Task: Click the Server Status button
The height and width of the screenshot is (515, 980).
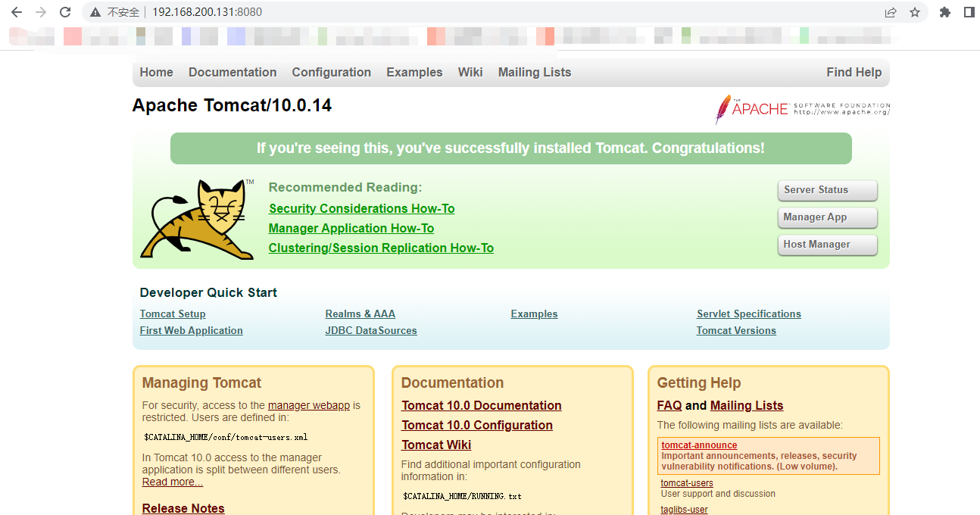Action: [x=827, y=190]
